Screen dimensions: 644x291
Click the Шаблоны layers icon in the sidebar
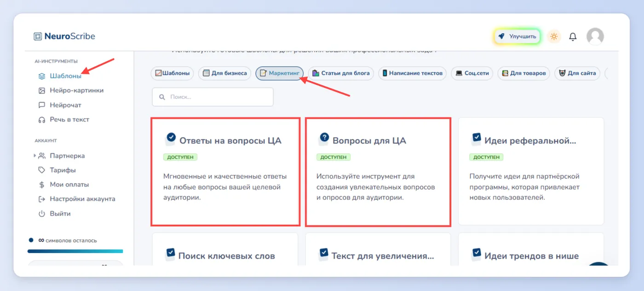pyautogui.click(x=42, y=76)
